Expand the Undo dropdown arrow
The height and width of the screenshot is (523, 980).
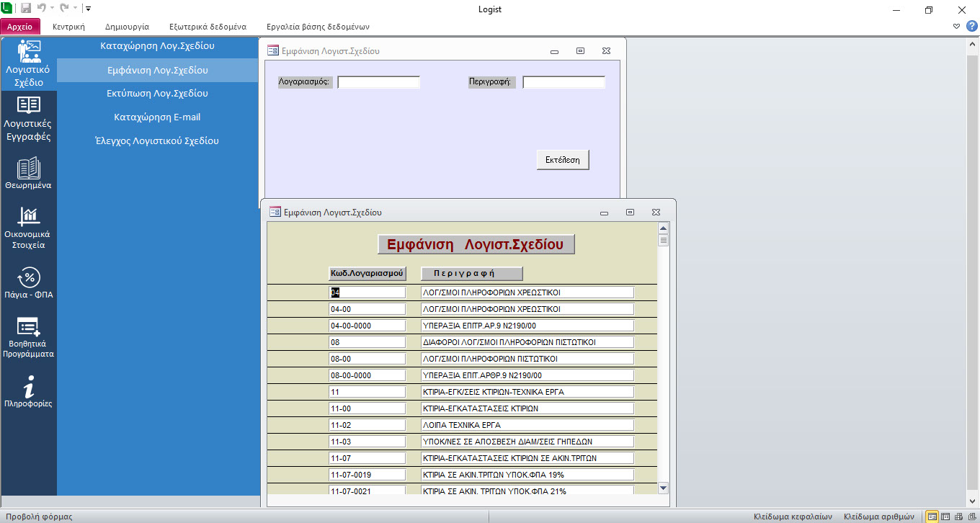[53, 9]
